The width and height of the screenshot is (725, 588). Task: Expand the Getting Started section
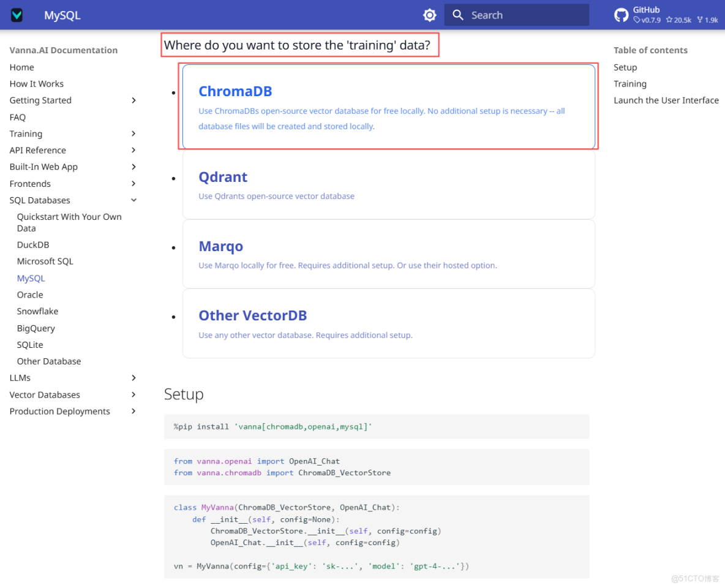133,100
